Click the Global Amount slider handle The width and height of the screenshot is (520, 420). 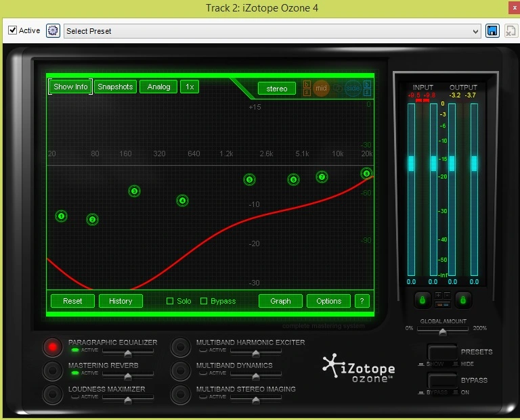pos(442,331)
